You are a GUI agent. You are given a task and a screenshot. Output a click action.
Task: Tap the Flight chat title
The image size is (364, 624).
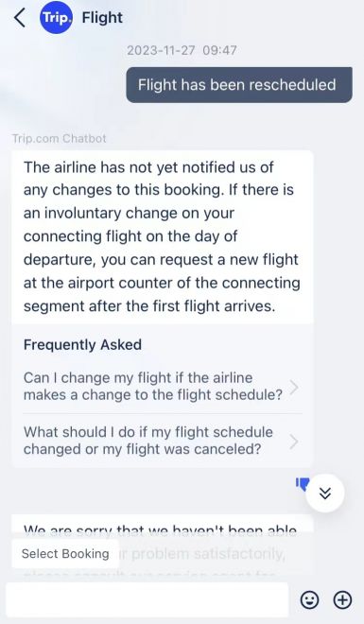point(102,18)
